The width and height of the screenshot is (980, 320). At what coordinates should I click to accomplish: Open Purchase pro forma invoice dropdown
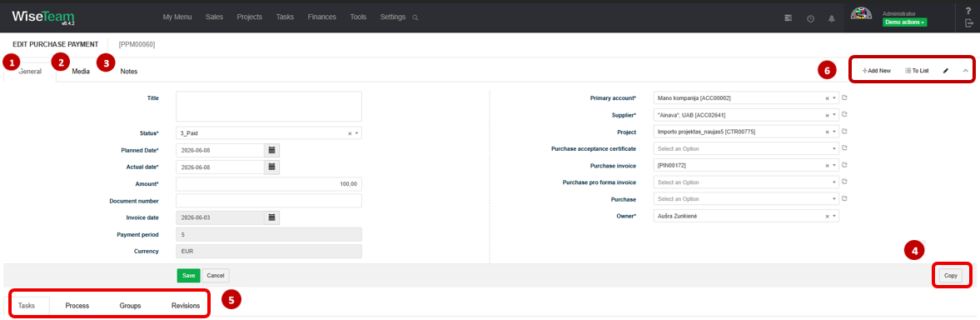(x=746, y=182)
